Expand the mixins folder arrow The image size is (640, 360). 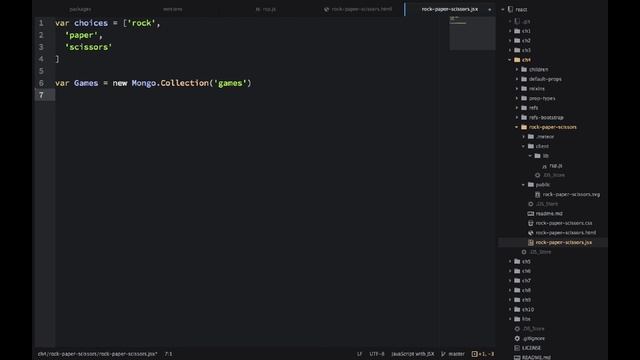point(517,89)
